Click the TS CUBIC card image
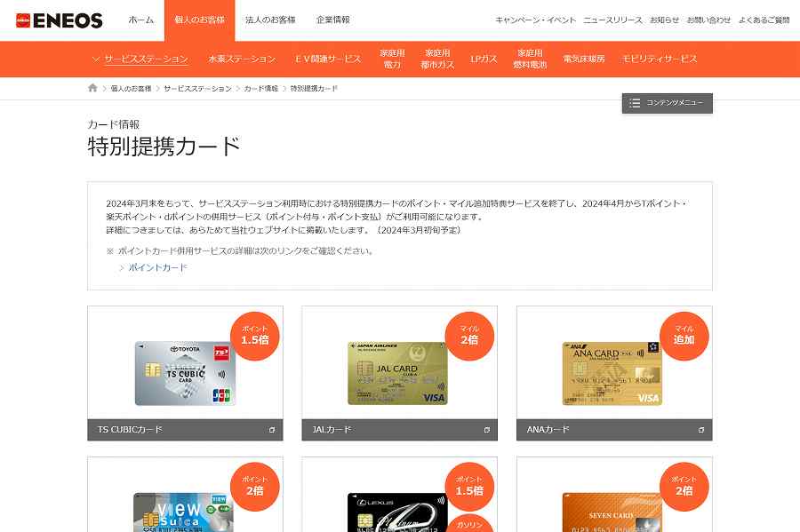 185,374
